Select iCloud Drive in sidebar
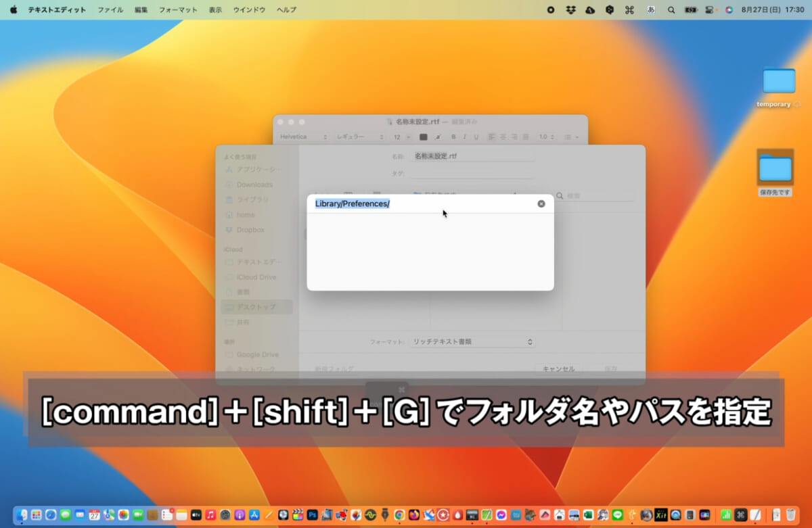Screen dimensions: 812x528 [257, 277]
